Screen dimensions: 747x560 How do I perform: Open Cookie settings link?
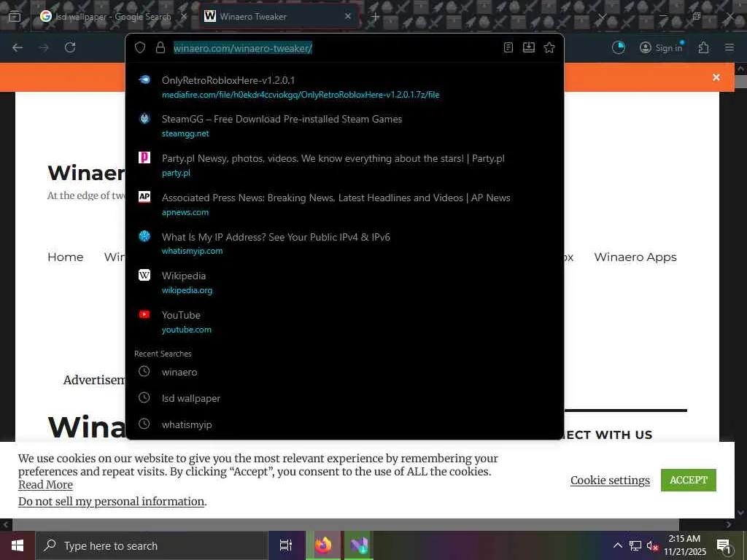point(610,481)
